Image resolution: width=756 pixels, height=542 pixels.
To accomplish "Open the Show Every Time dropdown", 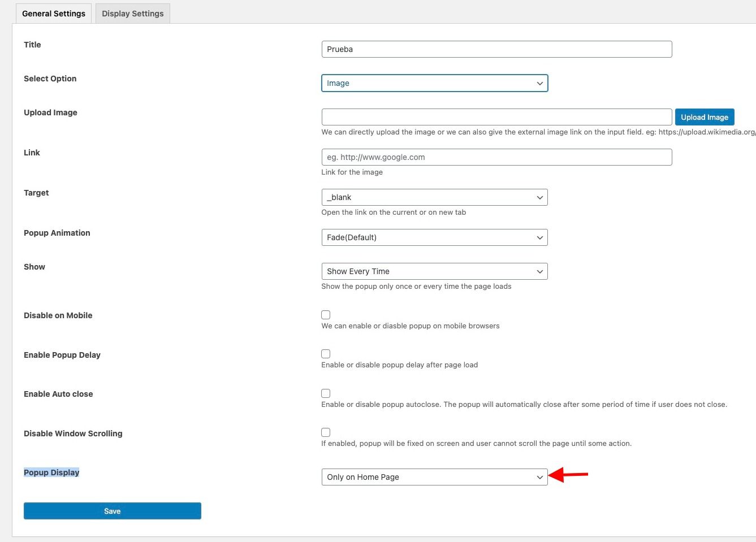I will click(x=434, y=271).
